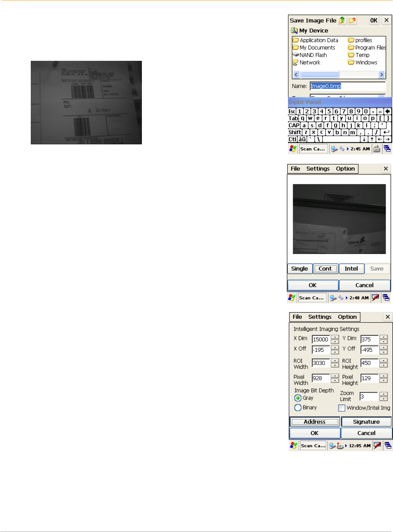Open File menu in Intelligent Imaging Settings window
This screenshot has width=393, height=532.
coord(297,317)
